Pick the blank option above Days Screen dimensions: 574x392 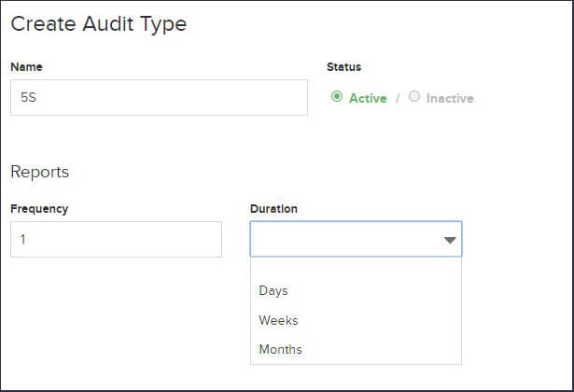356,266
